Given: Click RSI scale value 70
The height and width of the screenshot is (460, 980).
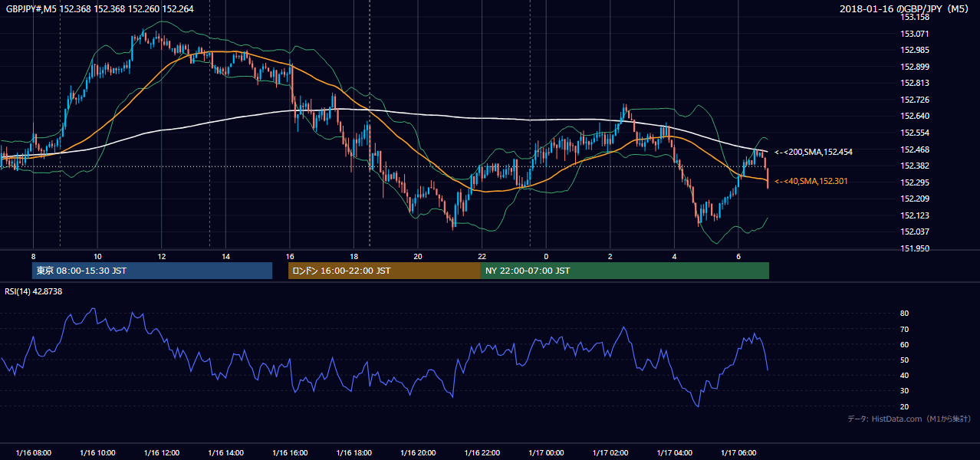Looking at the screenshot, I should pyautogui.click(x=904, y=329).
